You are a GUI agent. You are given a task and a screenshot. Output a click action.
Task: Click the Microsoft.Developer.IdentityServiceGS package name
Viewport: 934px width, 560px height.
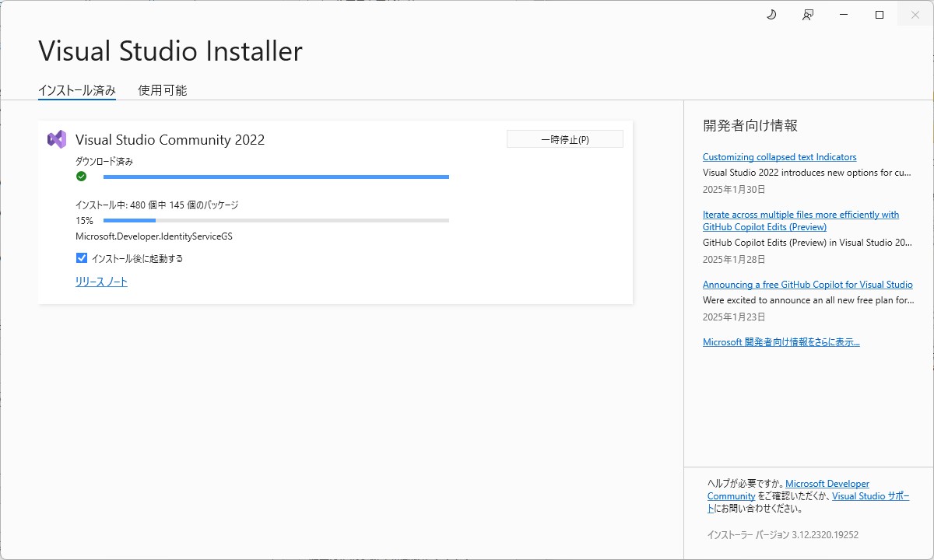[x=154, y=236]
